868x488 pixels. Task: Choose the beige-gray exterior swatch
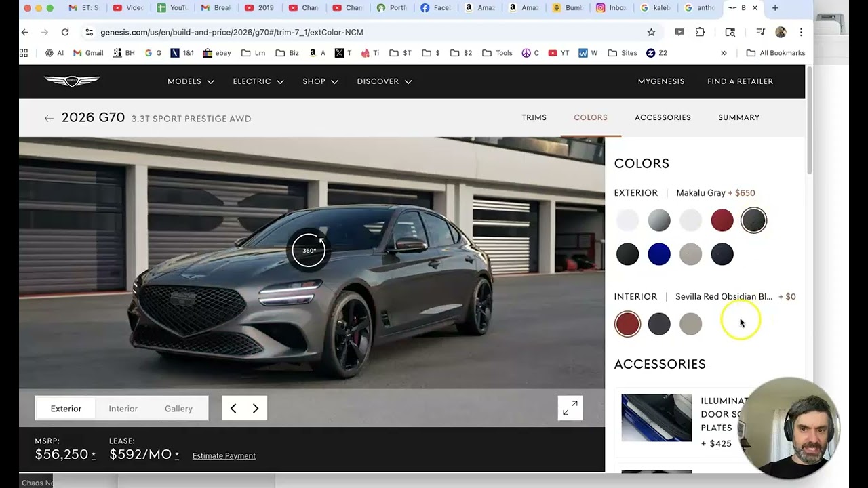click(x=690, y=254)
